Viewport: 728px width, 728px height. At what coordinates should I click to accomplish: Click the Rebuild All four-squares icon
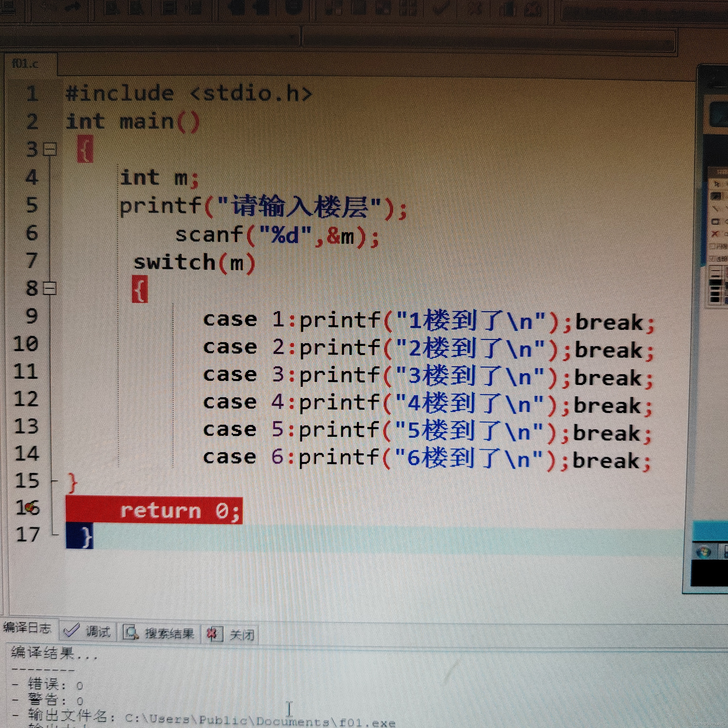[408, 8]
